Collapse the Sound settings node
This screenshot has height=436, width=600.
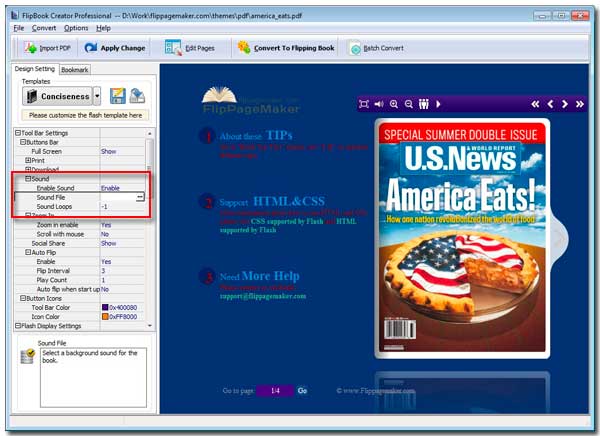(x=28, y=179)
